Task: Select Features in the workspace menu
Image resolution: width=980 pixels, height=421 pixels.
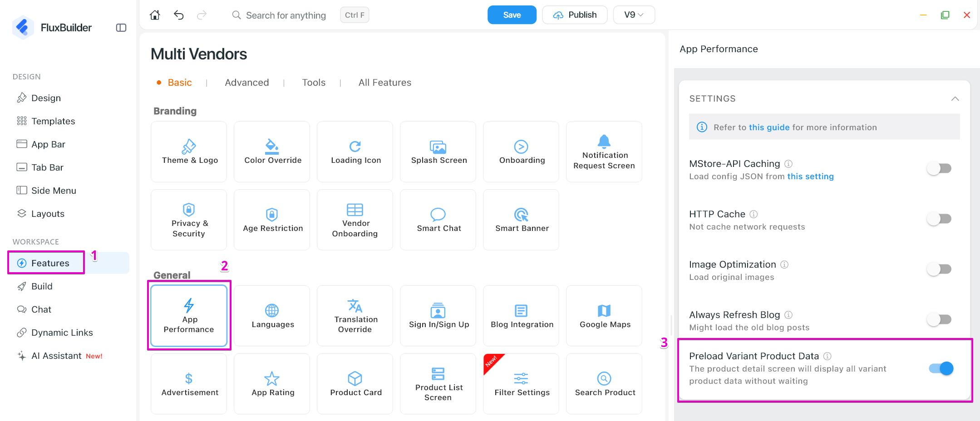Action: [x=68, y=263]
